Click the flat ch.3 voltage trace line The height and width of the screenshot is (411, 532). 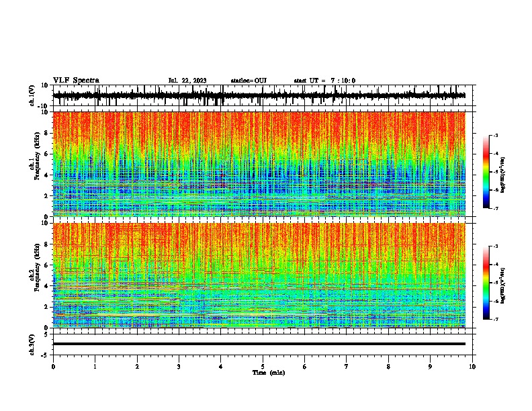259,344
